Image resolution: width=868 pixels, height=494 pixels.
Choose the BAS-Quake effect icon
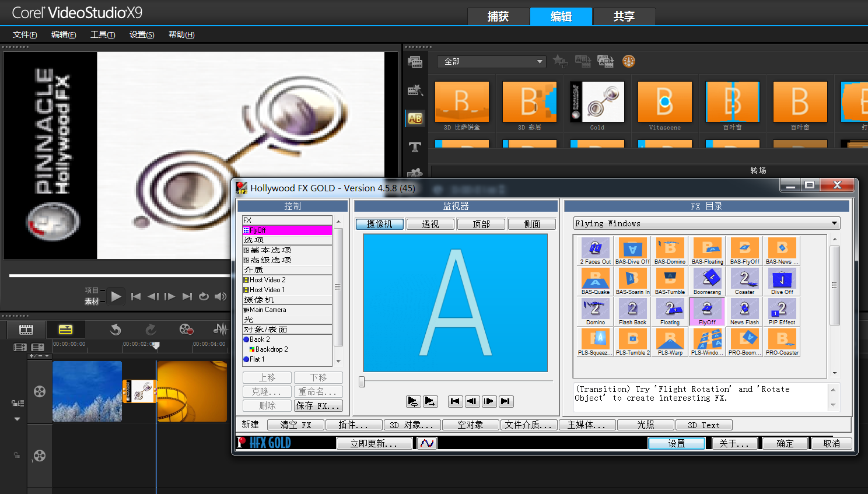[x=595, y=281]
